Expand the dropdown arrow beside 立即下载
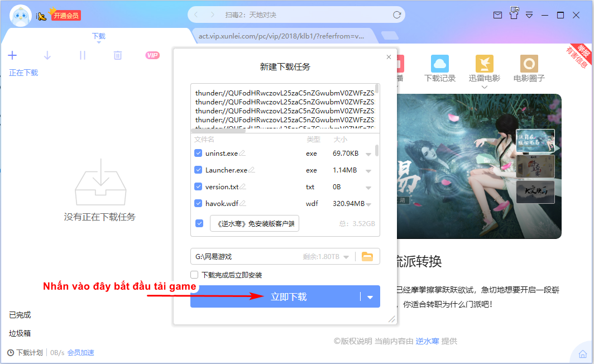This screenshot has height=364, width=594. [370, 297]
